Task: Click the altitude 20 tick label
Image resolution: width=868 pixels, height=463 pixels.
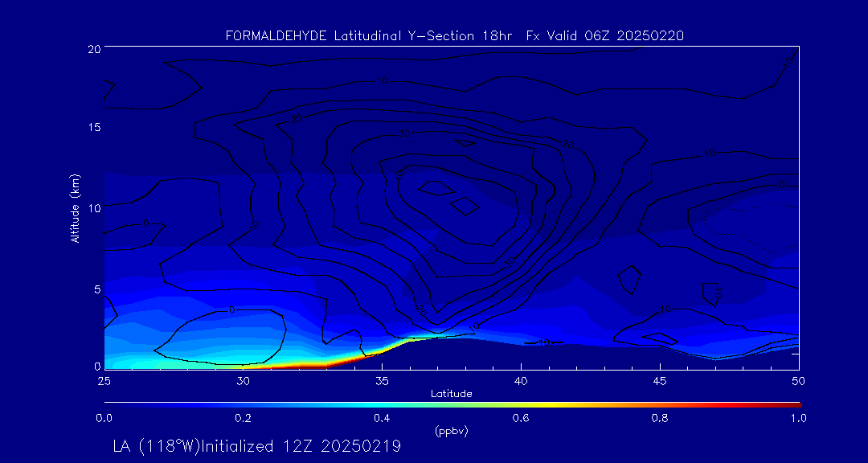Action: (x=92, y=48)
